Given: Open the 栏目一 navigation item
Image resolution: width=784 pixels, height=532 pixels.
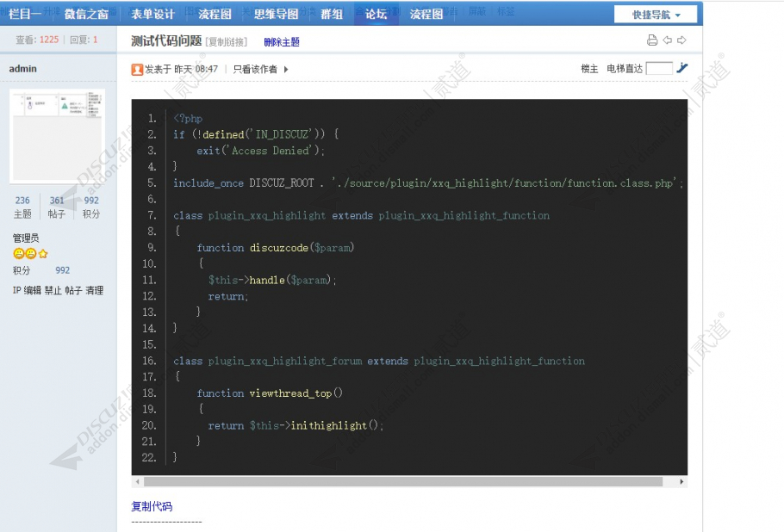Looking at the screenshot, I should [24, 14].
